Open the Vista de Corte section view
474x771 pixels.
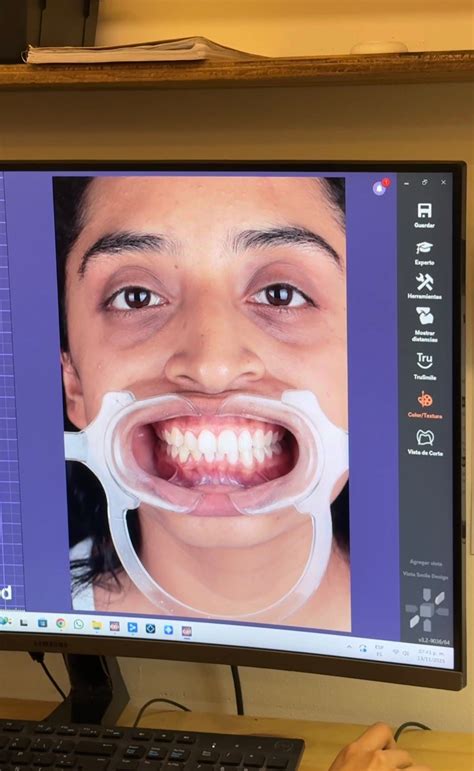pyautogui.click(x=425, y=442)
